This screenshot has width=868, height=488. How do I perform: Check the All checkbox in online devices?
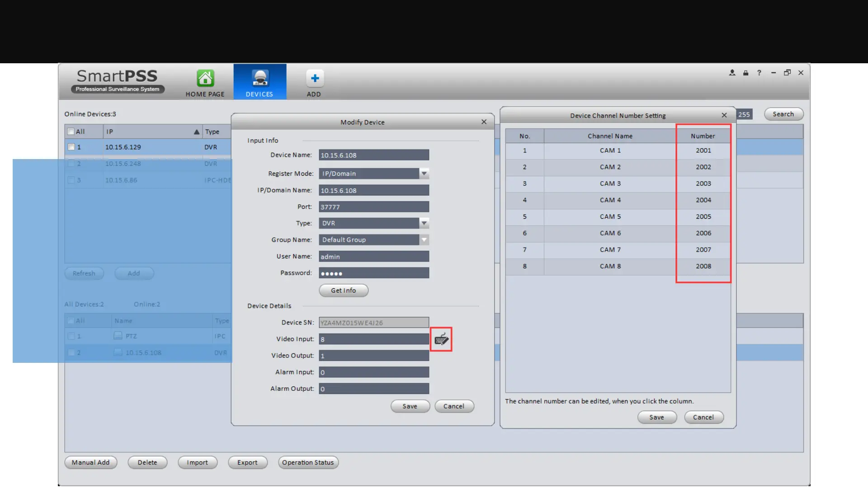(71, 131)
